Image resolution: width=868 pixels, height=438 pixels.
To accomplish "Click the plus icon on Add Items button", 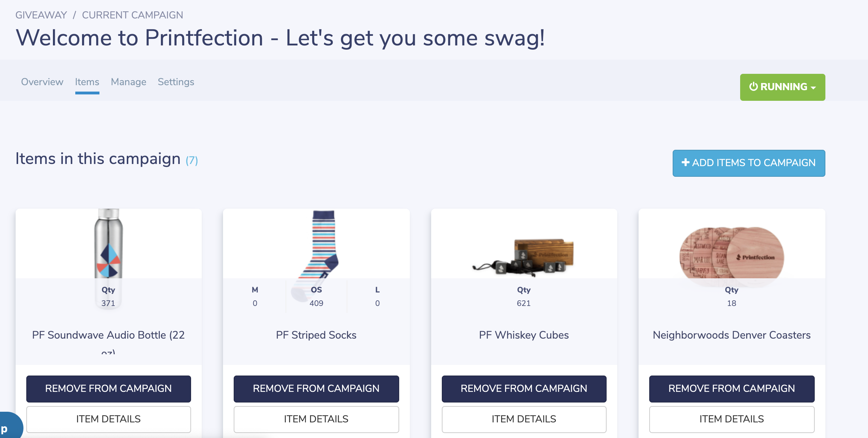I will point(685,163).
